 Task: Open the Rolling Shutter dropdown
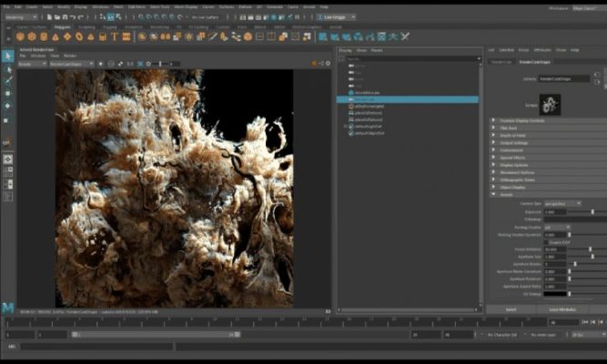[556, 227]
